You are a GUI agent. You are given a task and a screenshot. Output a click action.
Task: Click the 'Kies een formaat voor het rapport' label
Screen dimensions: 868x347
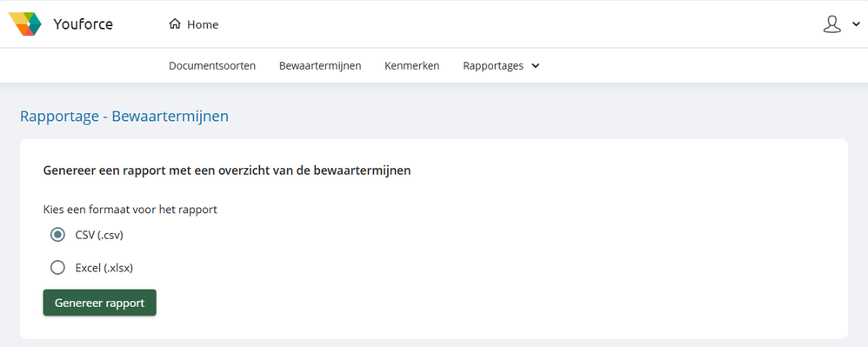[130, 210]
